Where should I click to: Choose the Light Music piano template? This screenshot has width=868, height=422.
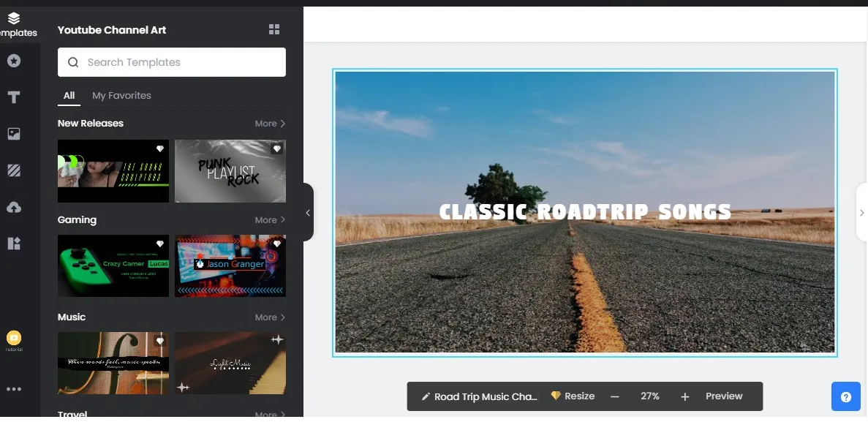[x=230, y=363]
